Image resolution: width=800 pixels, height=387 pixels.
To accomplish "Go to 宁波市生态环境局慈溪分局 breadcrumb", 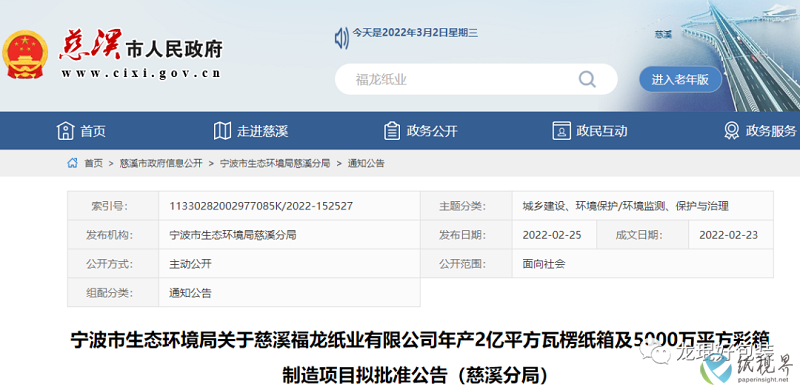I will coord(275,163).
